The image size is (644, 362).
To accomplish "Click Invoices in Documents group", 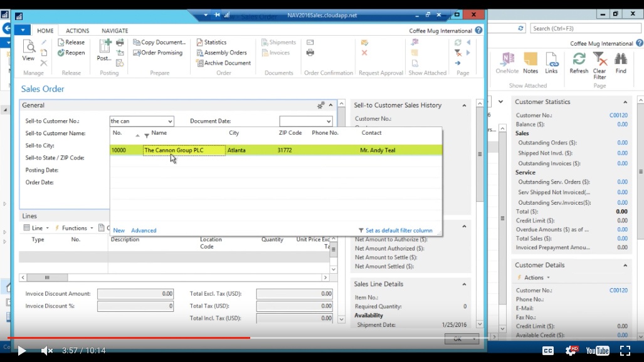I will tap(275, 53).
